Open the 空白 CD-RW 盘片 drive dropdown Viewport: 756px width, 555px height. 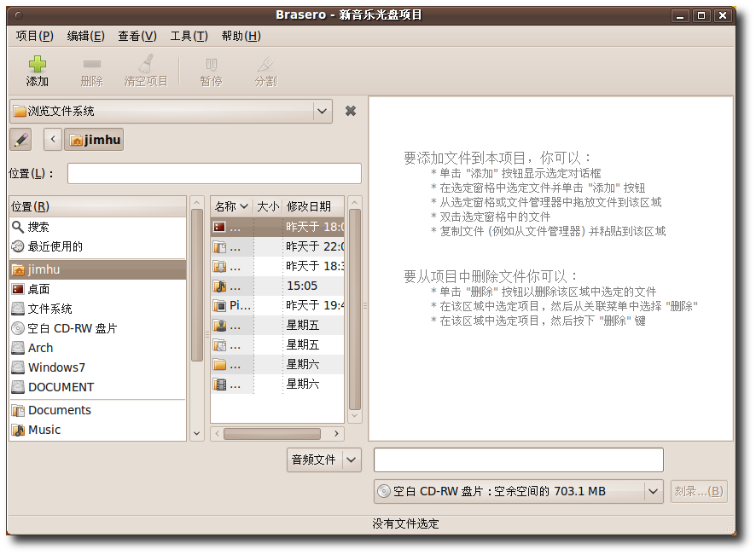(x=518, y=491)
